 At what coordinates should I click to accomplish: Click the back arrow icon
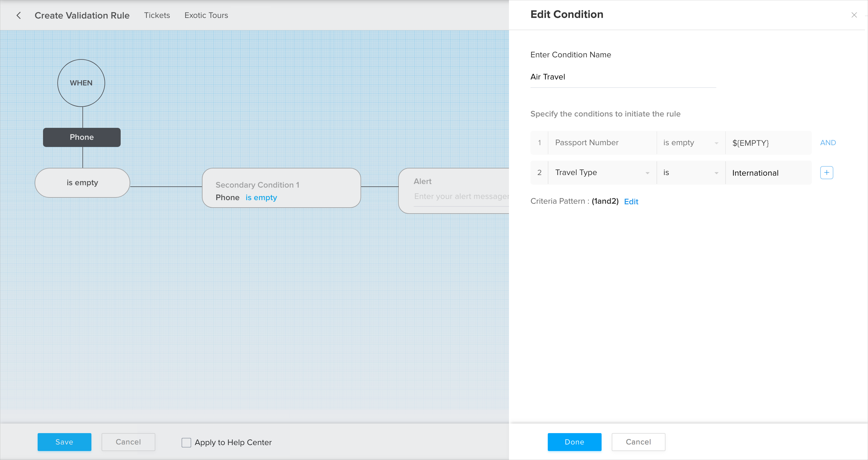[x=19, y=16]
